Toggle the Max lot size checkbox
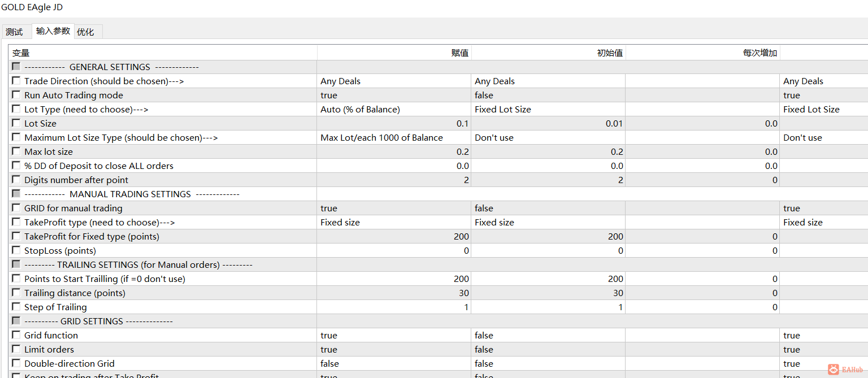The height and width of the screenshot is (378, 868). (x=16, y=151)
